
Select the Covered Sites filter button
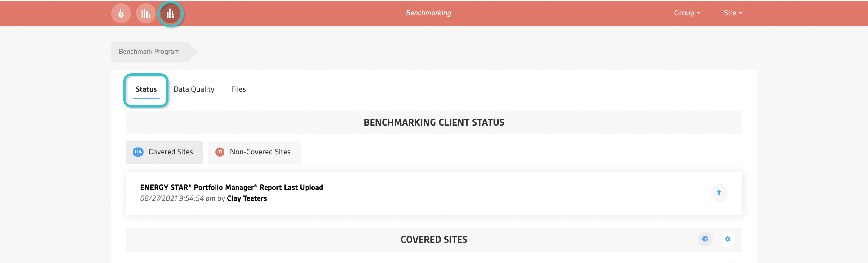[164, 152]
